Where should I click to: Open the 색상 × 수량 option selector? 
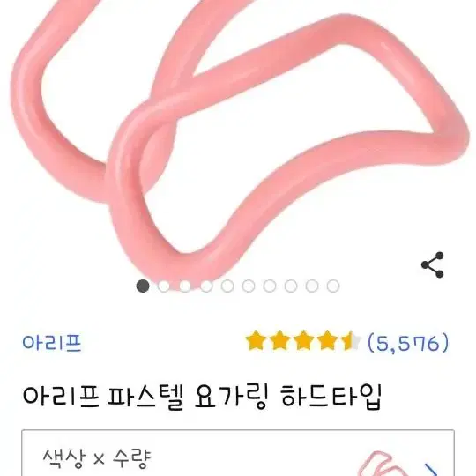point(238,452)
